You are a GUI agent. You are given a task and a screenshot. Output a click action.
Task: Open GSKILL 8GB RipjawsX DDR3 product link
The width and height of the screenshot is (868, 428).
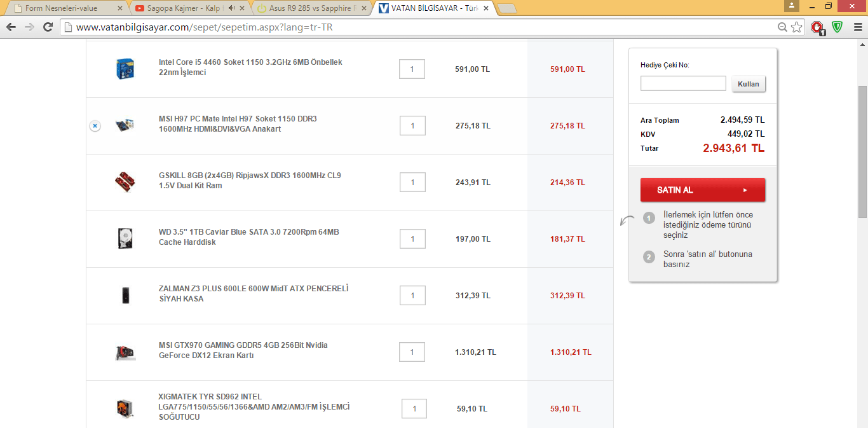pyautogui.click(x=250, y=181)
